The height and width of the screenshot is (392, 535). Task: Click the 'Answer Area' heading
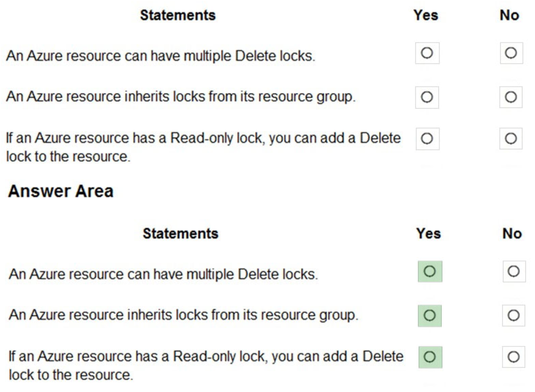(x=61, y=191)
